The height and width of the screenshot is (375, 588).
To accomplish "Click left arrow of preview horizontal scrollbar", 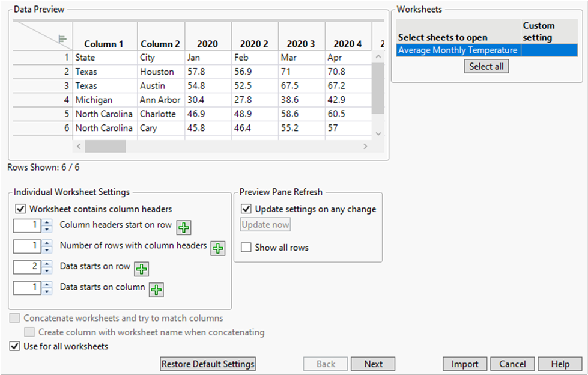I will coord(79,147).
